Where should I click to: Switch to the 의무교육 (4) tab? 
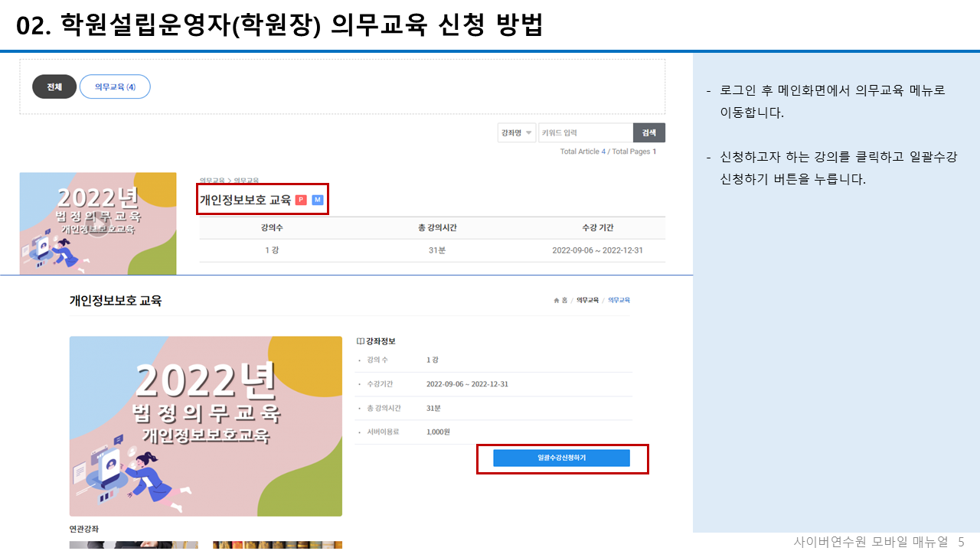[x=115, y=86]
